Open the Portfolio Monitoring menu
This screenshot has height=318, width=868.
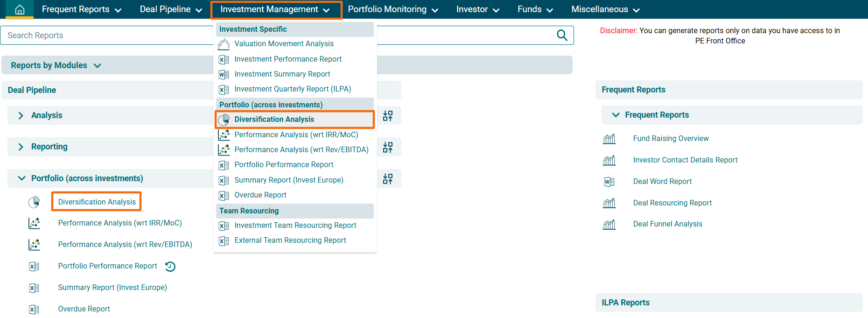tap(392, 9)
